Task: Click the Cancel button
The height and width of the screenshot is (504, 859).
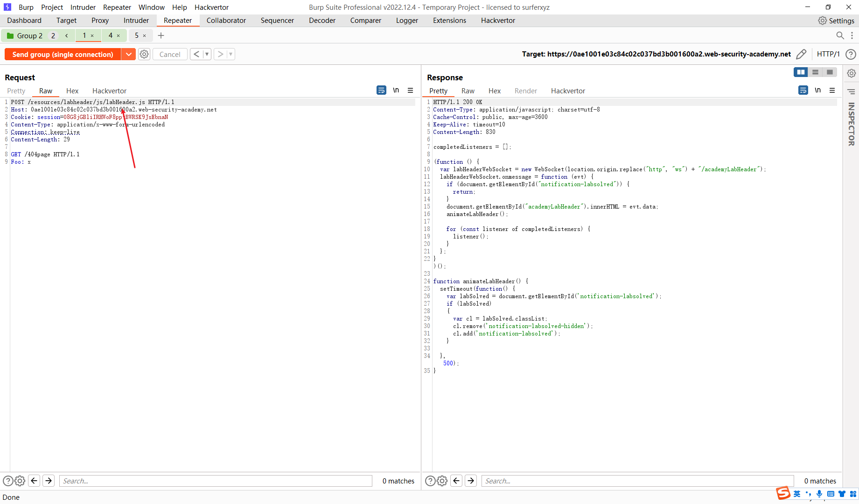Action: [170, 54]
